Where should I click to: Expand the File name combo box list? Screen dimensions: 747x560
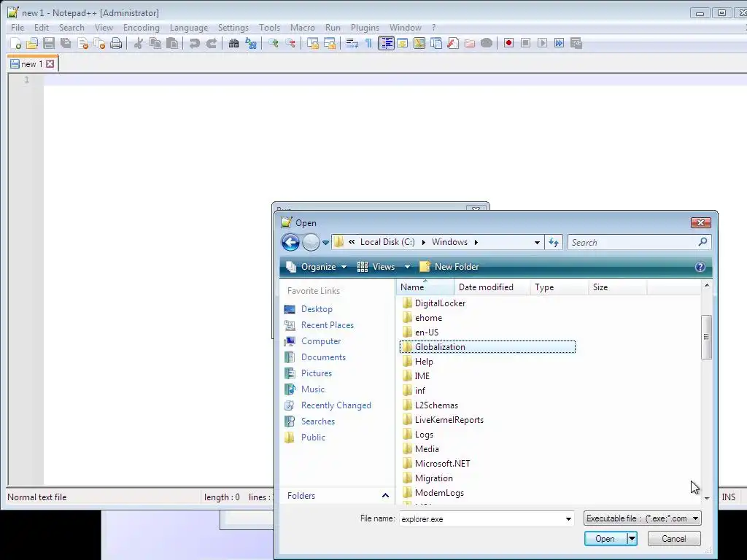pos(568,518)
